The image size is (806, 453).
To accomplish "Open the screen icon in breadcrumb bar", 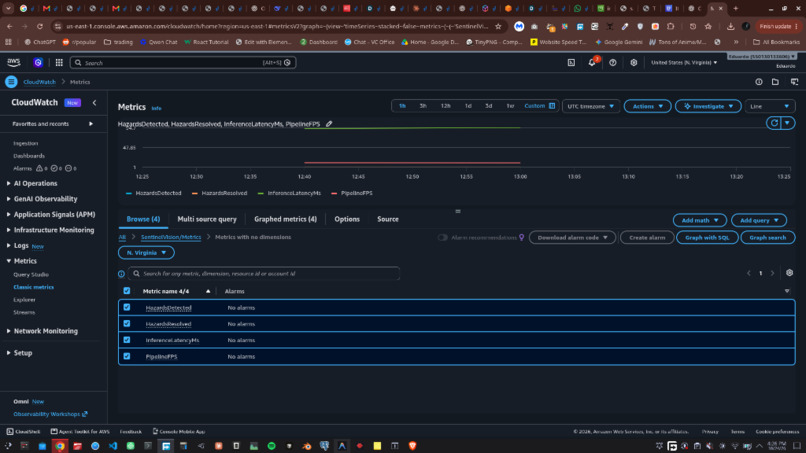I will tap(794, 82).
